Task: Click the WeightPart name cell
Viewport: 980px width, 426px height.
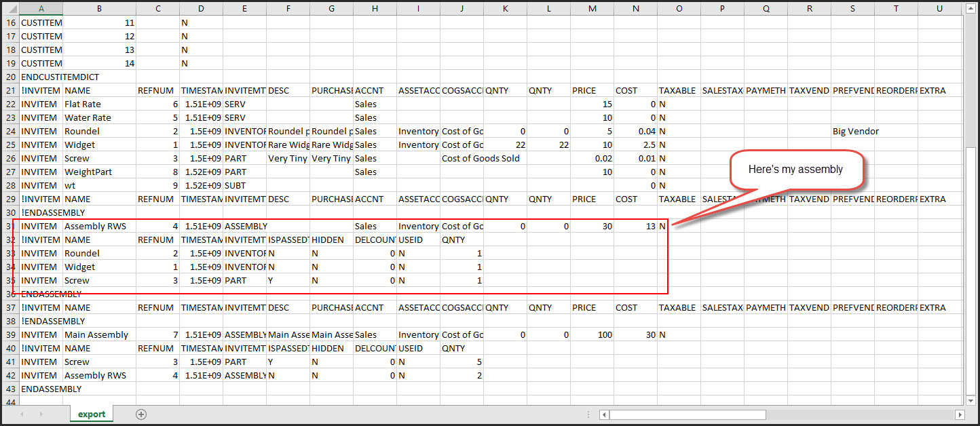Action: click(x=99, y=172)
